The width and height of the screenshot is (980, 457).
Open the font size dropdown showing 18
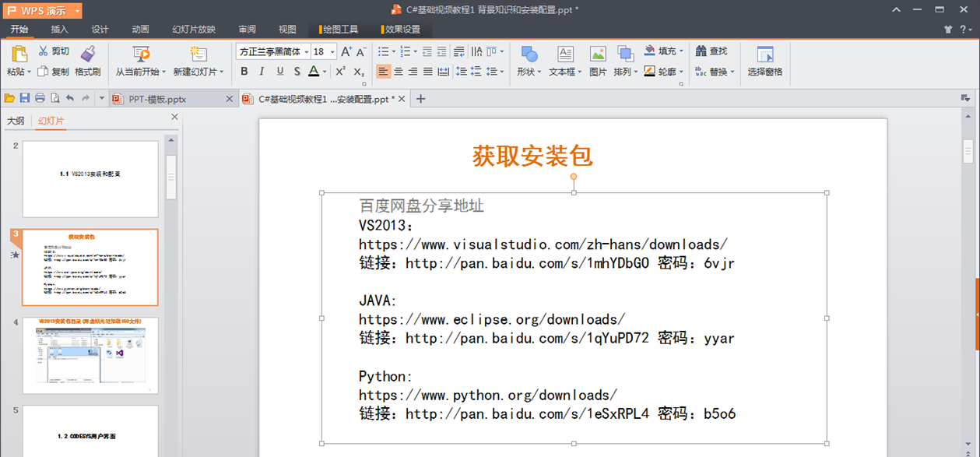pos(332,51)
